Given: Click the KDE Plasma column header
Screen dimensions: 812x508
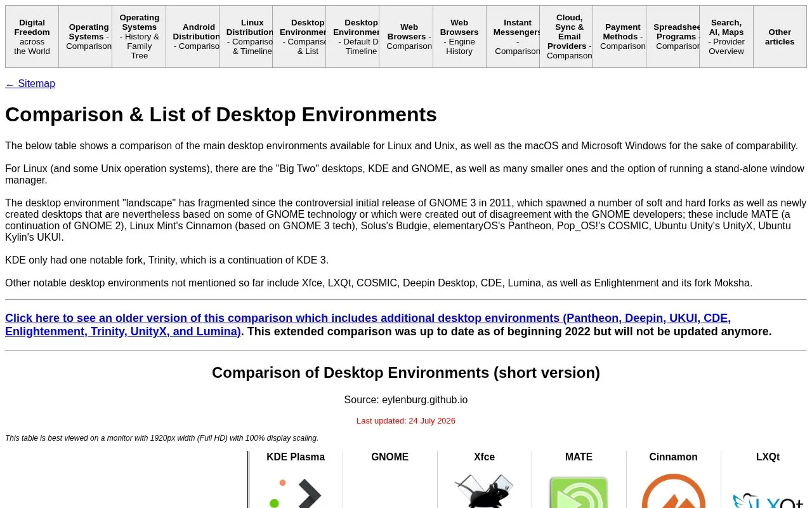Looking at the screenshot, I should pyautogui.click(x=296, y=457).
